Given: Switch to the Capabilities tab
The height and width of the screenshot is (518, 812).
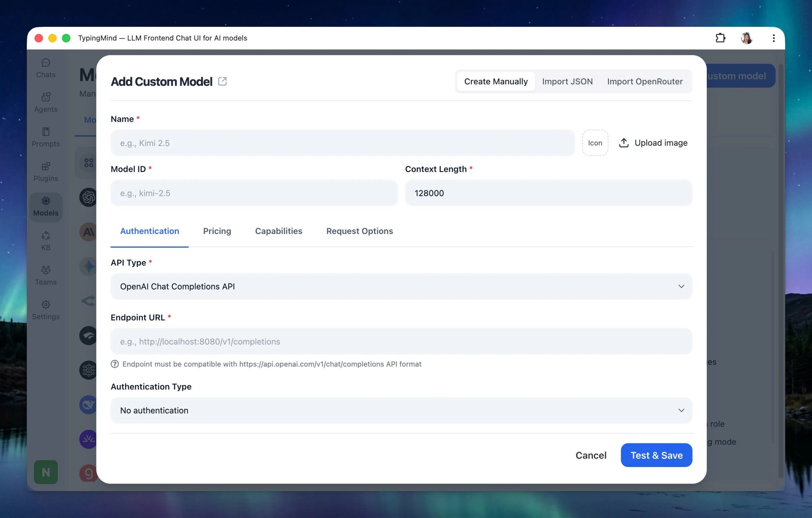Looking at the screenshot, I should click(278, 231).
